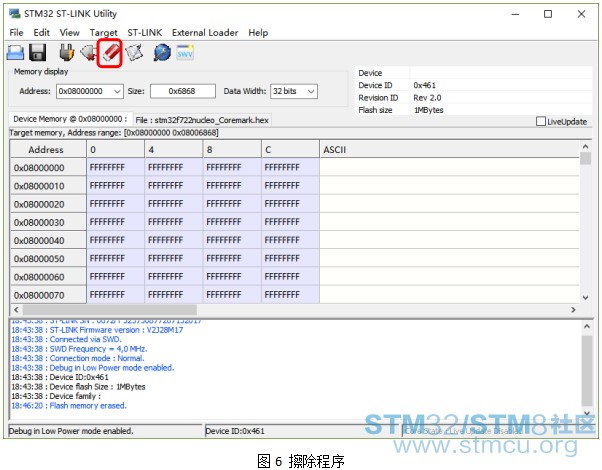Screen dimensions: 602x470
Task: Open the File menu
Action: 16,33
